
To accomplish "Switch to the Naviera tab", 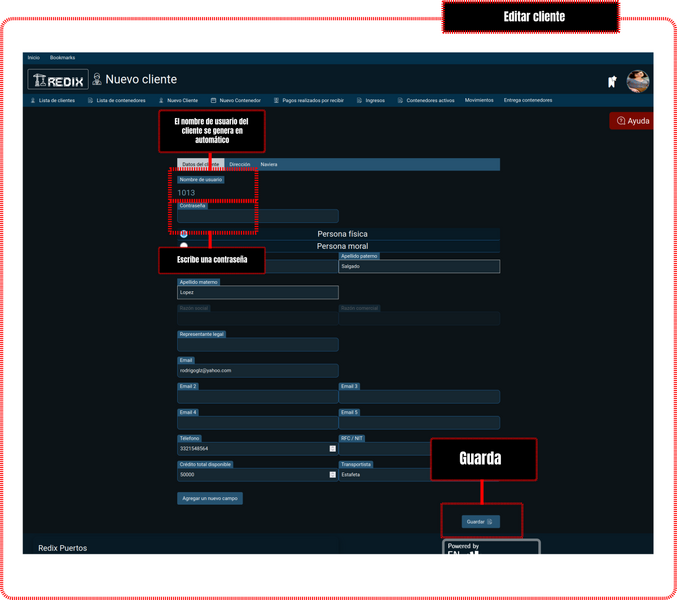I will tap(269, 164).
